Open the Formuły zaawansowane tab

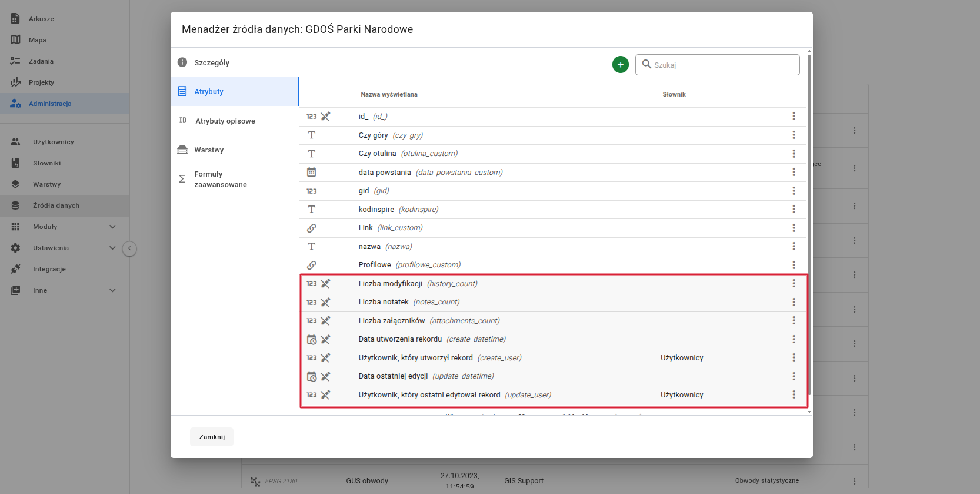pos(220,180)
